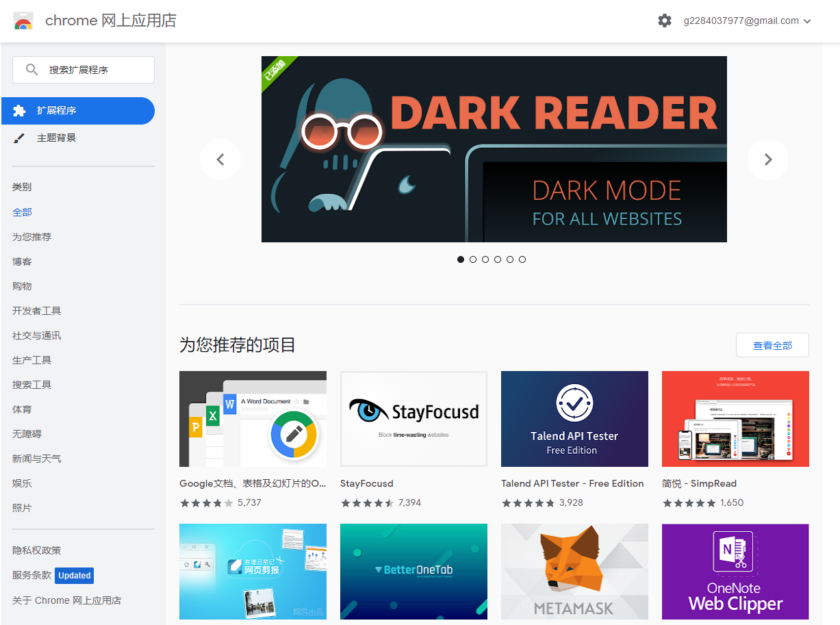The height and width of the screenshot is (625, 840).
Task: Select the 全部 category
Action: click(22, 212)
